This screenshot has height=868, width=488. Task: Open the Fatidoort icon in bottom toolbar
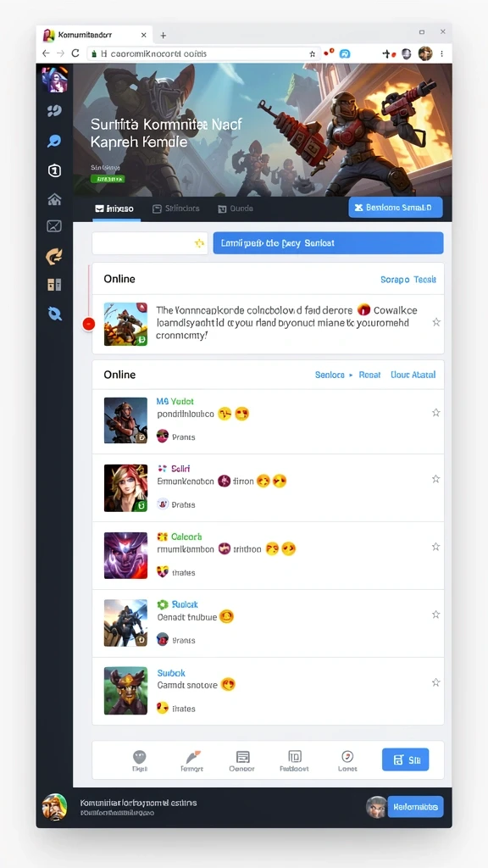pos(294,760)
